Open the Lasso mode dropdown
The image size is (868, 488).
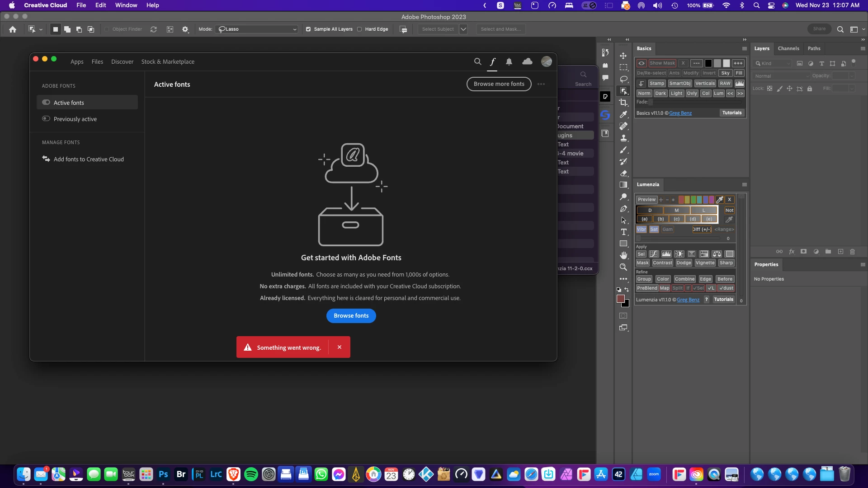[257, 29]
